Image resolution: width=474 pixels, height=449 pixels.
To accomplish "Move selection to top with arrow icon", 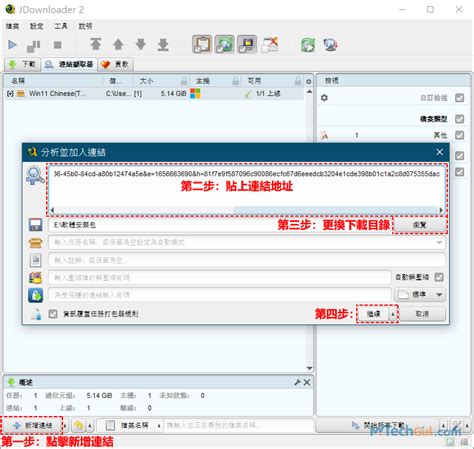I will (x=96, y=44).
